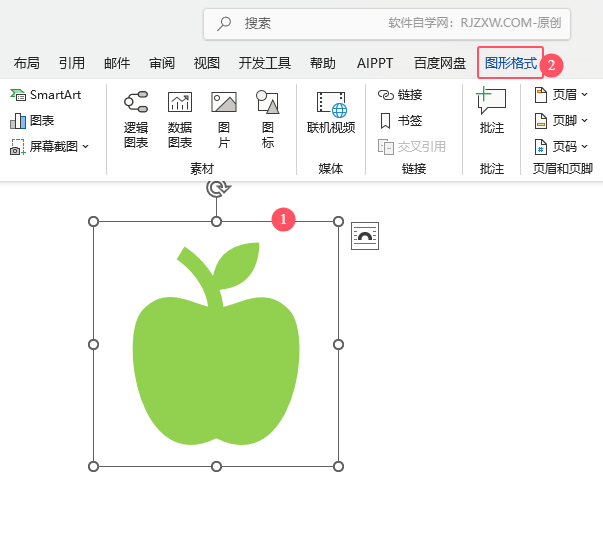Add a hyperlink with 链接

[400, 95]
